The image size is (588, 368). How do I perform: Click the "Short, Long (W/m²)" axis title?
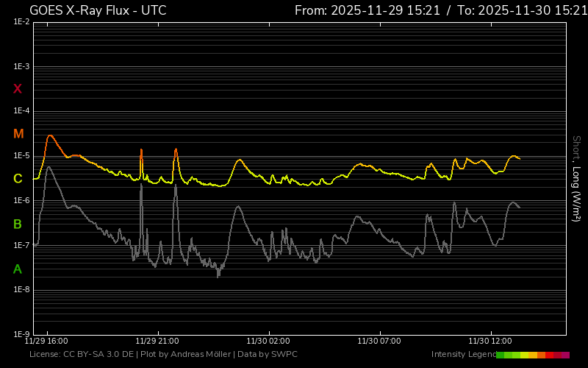click(x=576, y=179)
